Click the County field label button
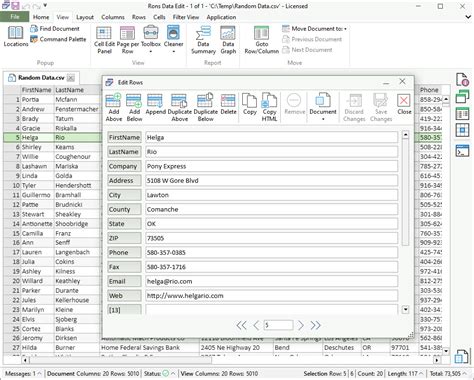 pos(124,209)
